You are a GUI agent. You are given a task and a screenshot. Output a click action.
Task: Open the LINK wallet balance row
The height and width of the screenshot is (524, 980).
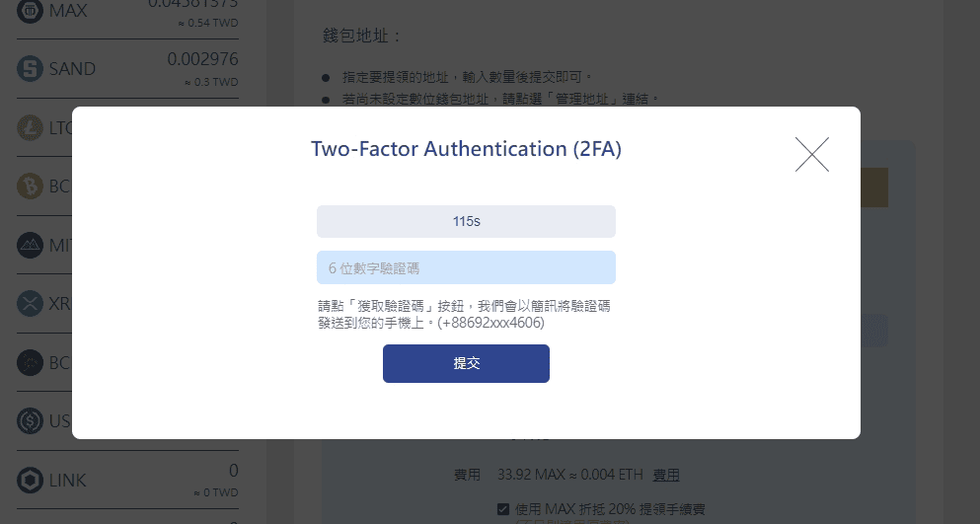[127, 481]
